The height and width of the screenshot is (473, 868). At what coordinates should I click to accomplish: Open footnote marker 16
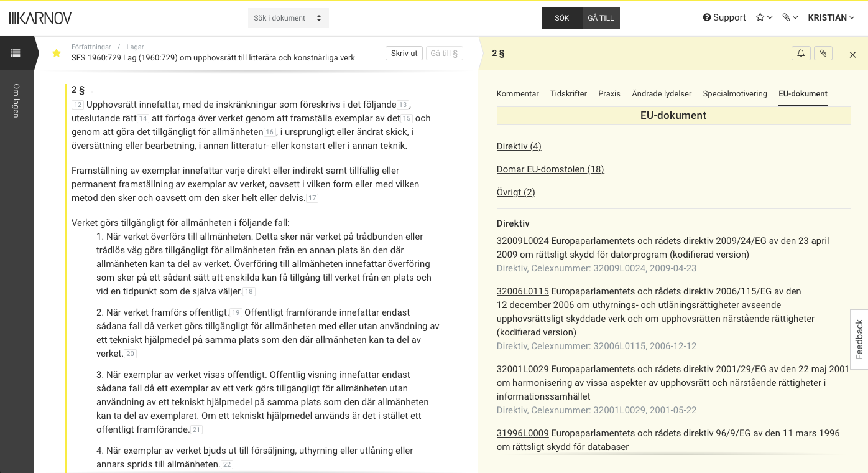coord(270,132)
